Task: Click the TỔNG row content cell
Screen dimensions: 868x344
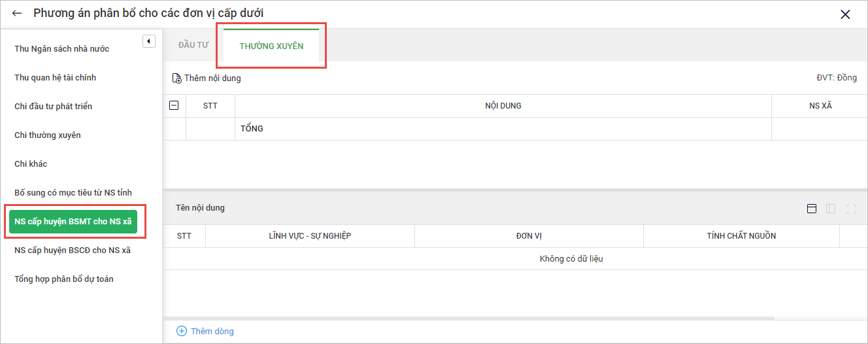Action: 503,129
